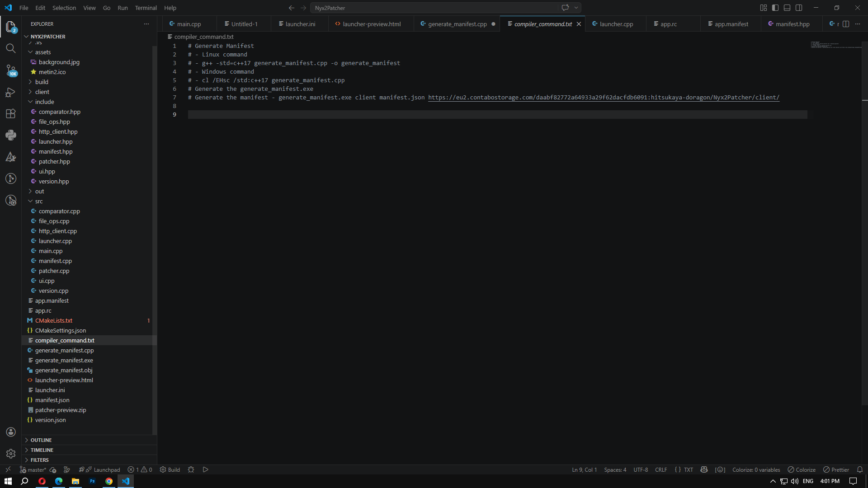The image size is (868, 488).
Task: Toggle the secondary sidebar visibility
Action: (799, 8)
